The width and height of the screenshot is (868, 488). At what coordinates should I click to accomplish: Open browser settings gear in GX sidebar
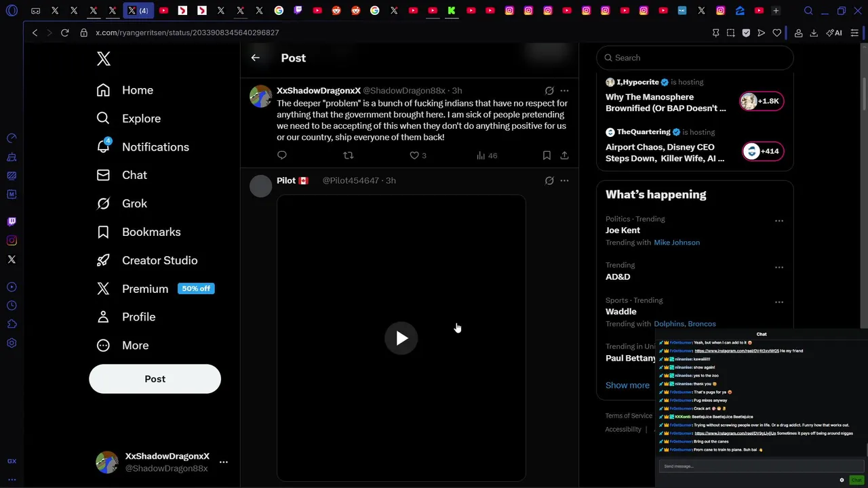tap(12, 343)
